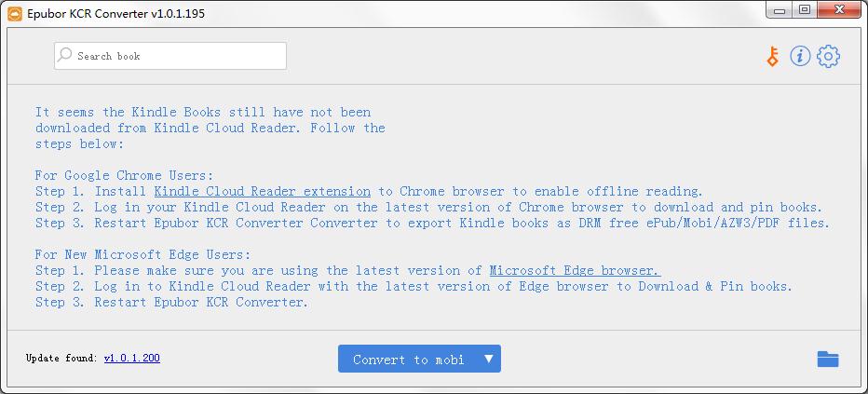The width and height of the screenshot is (868, 394).
Task: Expand the output format dropdown arrow
Action: (x=489, y=359)
